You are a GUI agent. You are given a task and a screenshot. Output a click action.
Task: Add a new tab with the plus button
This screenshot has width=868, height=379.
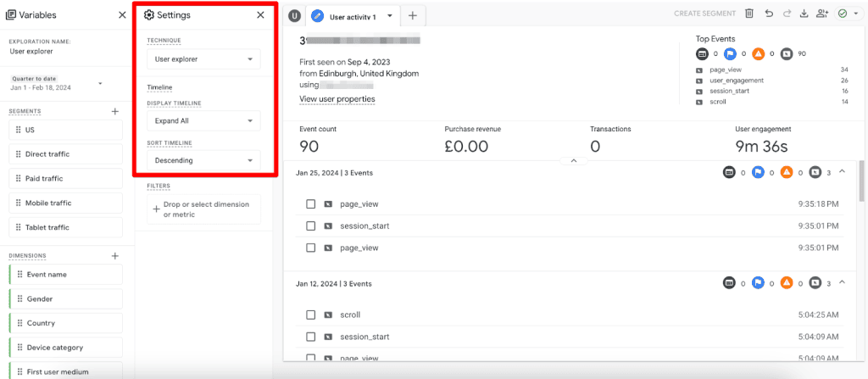413,16
